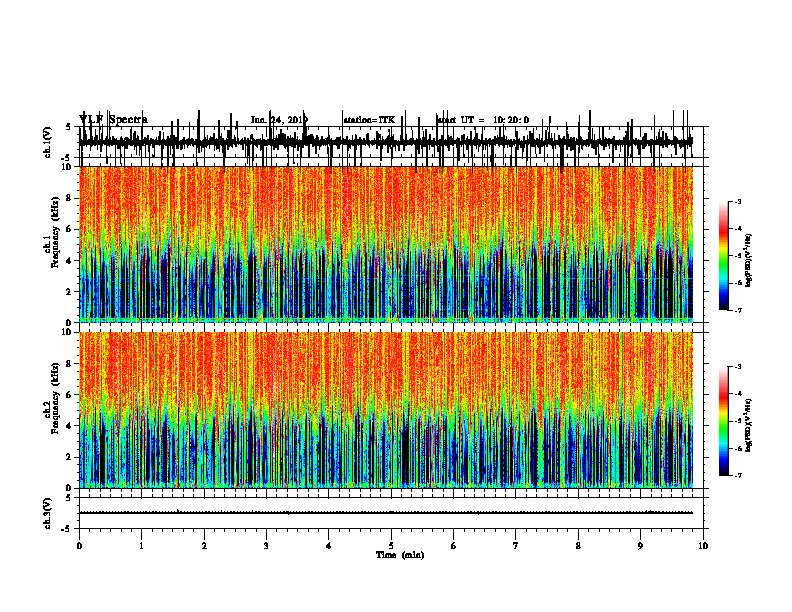The height and width of the screenshot is (612, 792).
Task: Click the '0' tick on the time axis
Action: (x=79, y=546)
